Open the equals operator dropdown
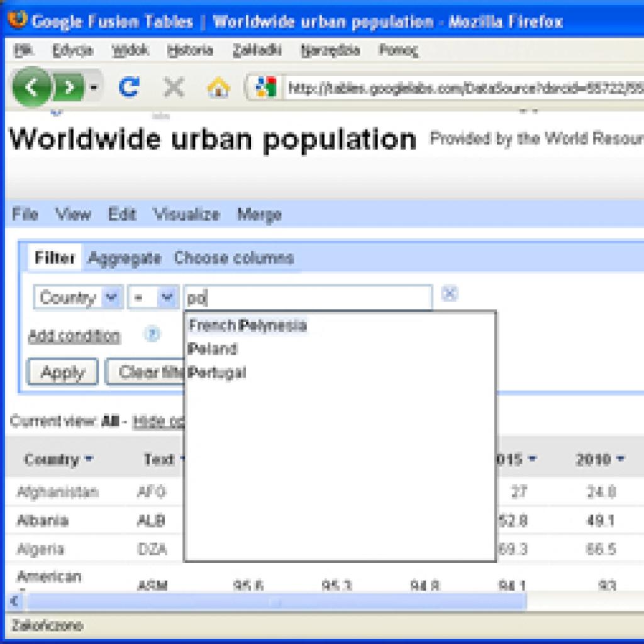Screen dimensions: 644x644 coord(153,297)
